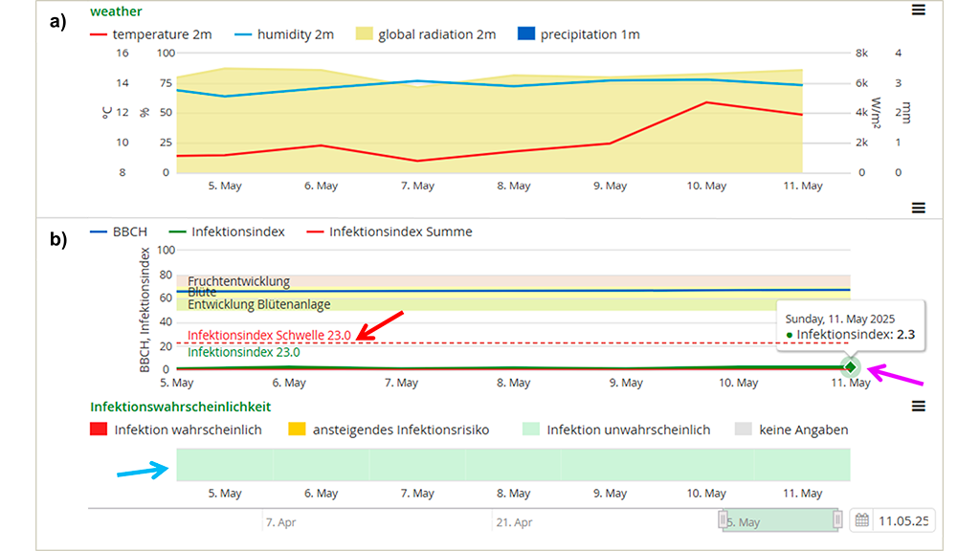Click the 21. Apr position on navigator timeline
Image resolution: width=980 pixels, height=551 pixels.
[x=515, y=522]
